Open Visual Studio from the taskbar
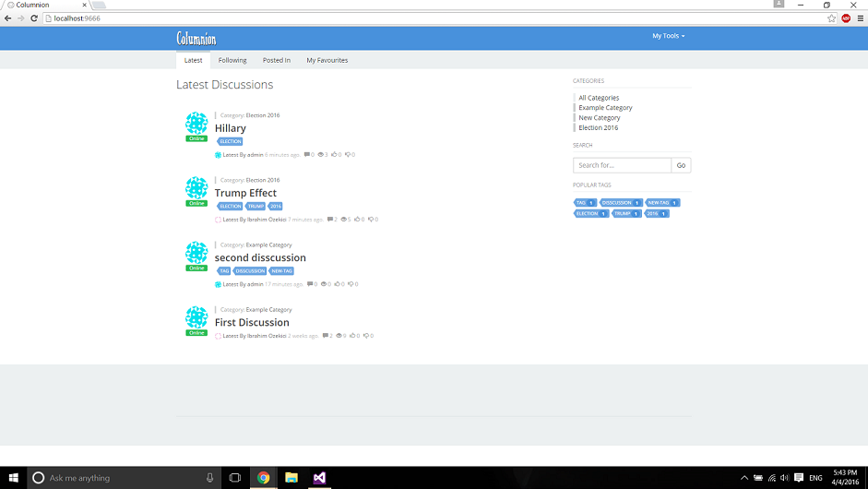 (319, 478)
